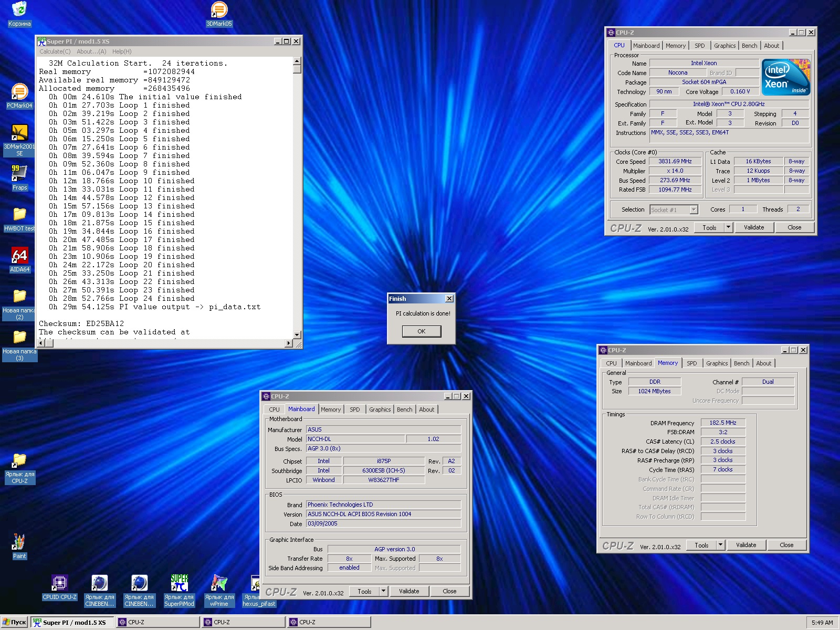Click the Chipset i875P value
This screenshot has width=840, height=630.
(384, 461)
